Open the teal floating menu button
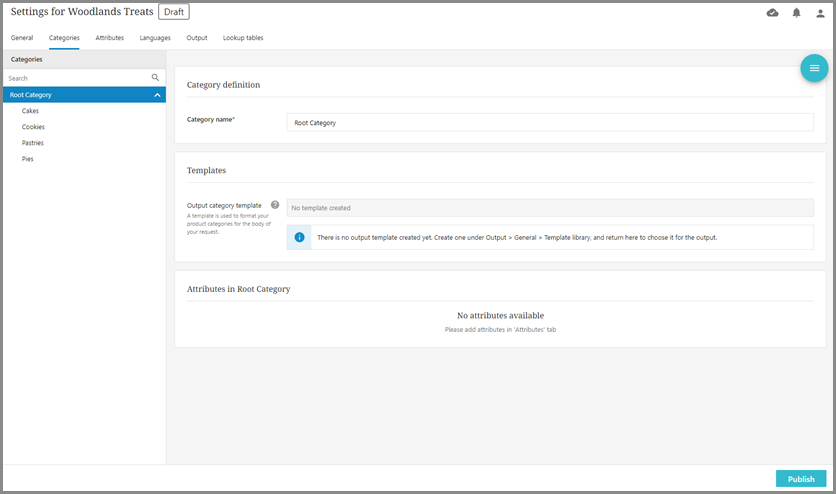 814,68
